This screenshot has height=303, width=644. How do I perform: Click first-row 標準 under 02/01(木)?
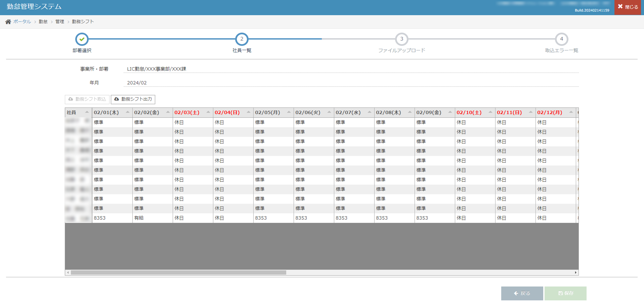112,122
